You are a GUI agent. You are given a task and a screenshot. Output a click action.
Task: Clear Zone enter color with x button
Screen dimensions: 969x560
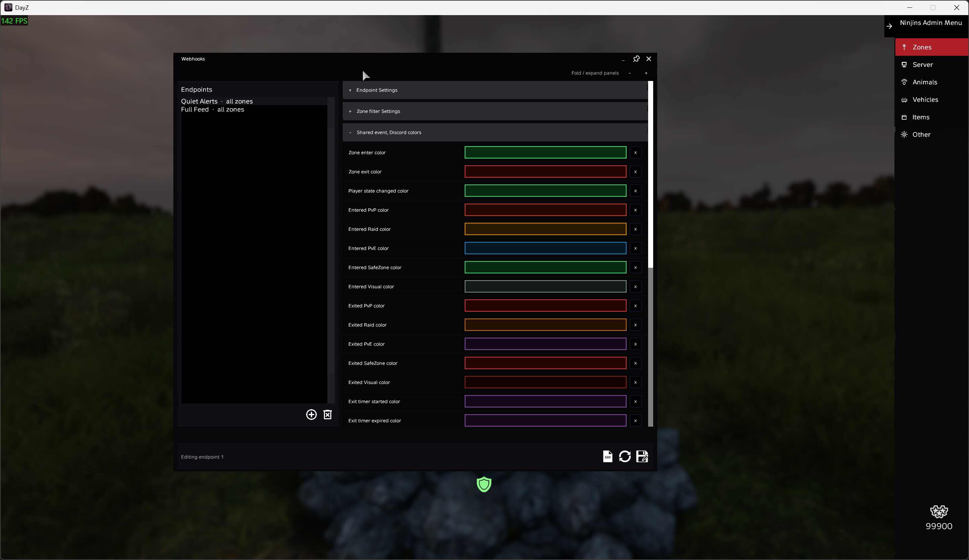[x=636, y=153]
